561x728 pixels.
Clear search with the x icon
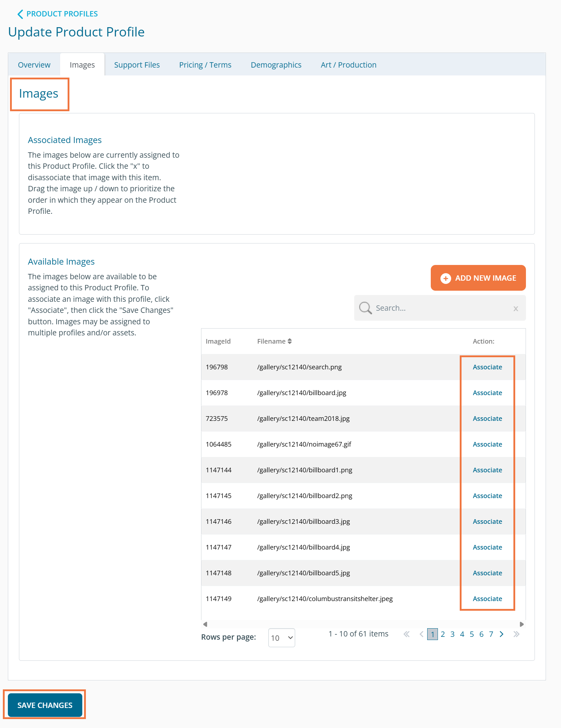click(x=516, y=308)
